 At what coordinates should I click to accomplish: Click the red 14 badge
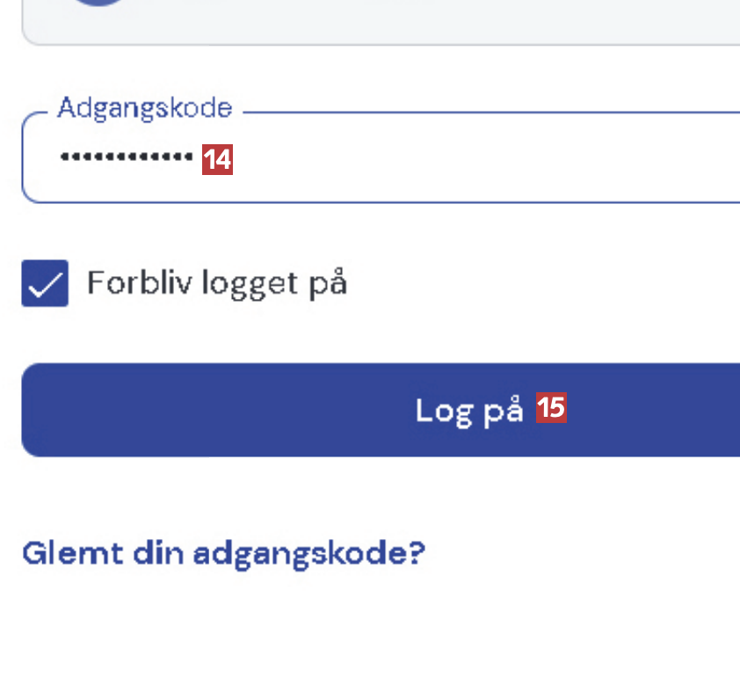pos(217,159)
